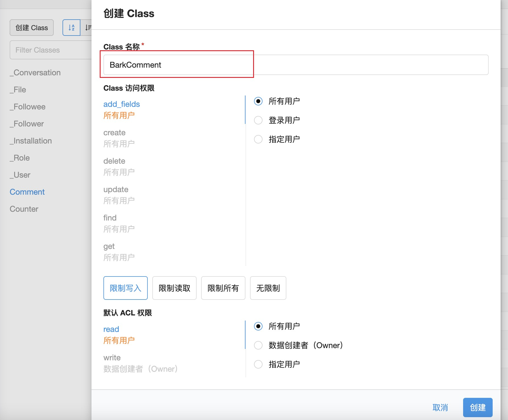The image size is (508, 420).
Task: Apply the 限制所有 permission preset
Action: (x=223, y=288)
